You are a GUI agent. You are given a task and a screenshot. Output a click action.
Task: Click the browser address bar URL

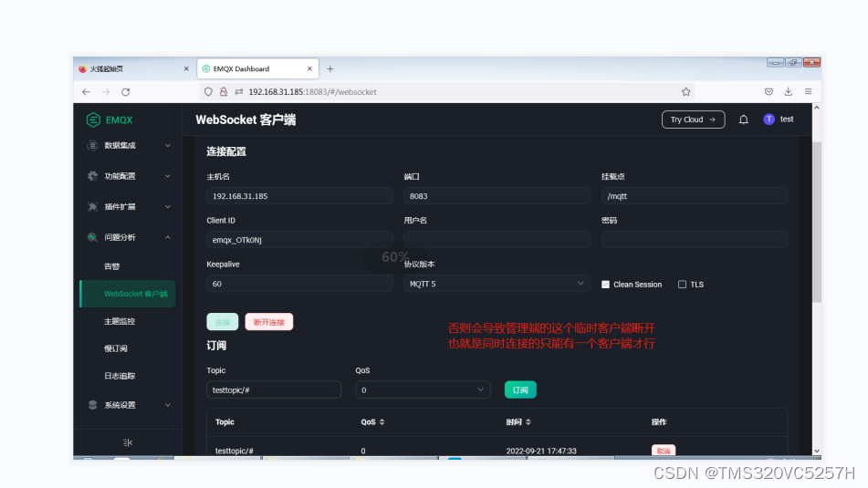tap(312, 92)
